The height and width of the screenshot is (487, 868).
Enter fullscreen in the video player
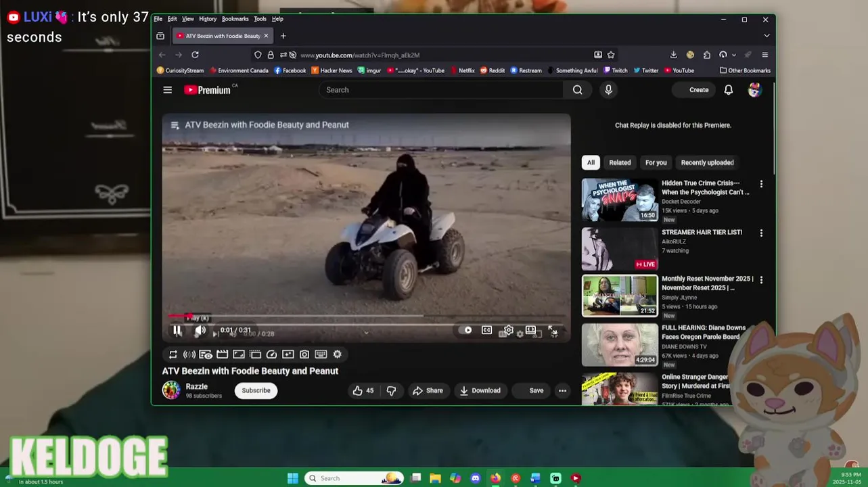[553, 330]
